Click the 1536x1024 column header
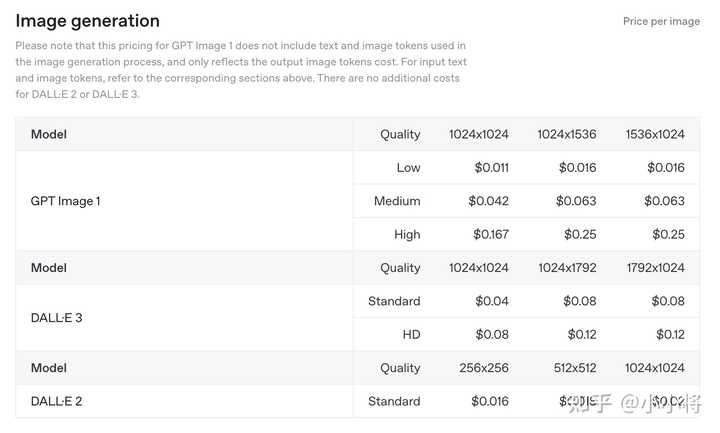The width and height of the screenshot is (720, 433). pos(655,134)
